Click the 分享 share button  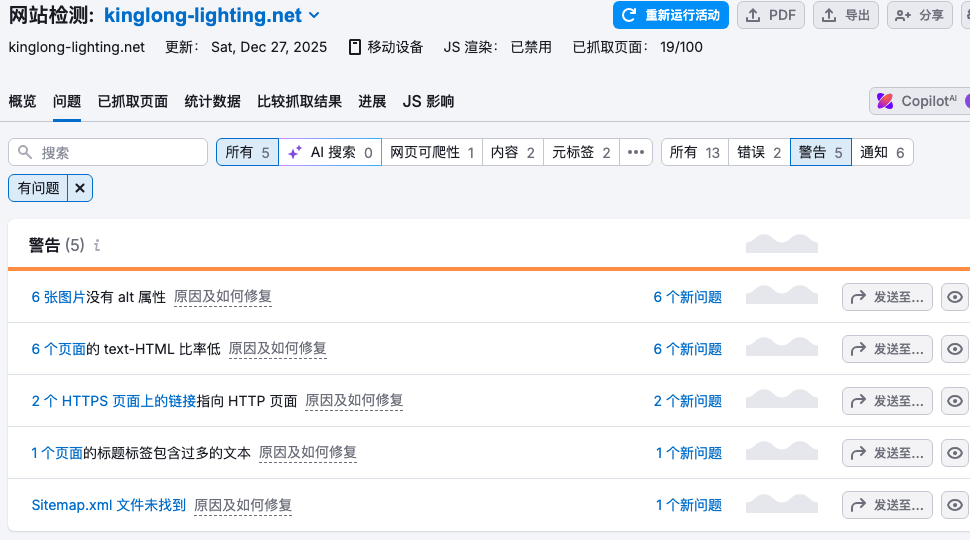click(919, 15)
